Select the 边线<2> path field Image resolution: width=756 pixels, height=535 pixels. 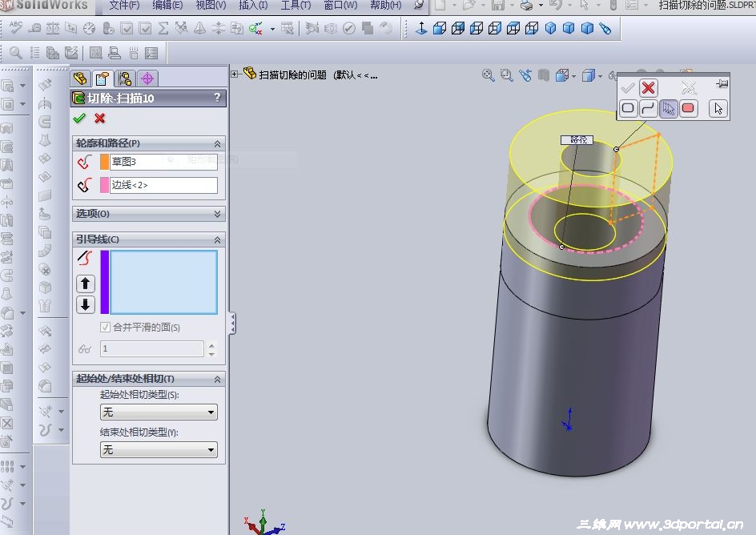point(163,185)
